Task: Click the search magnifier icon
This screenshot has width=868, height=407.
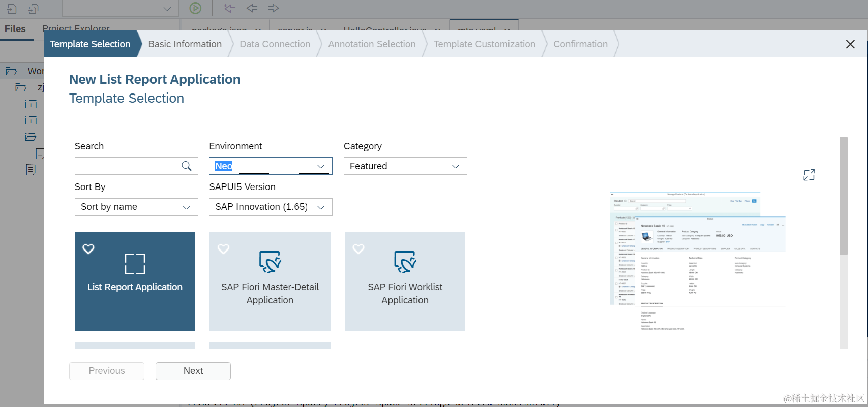Action: point(187,166)
